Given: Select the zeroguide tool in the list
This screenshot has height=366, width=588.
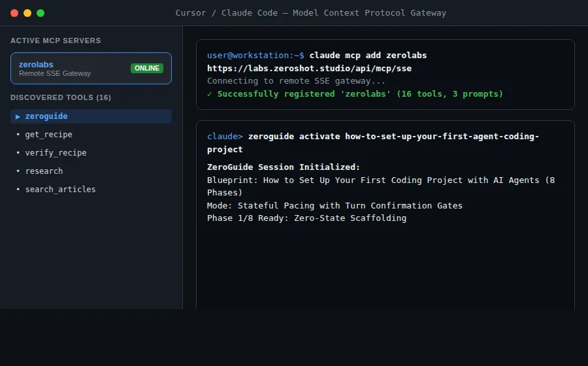Looking at the screenshot, I should pos(91,116).
